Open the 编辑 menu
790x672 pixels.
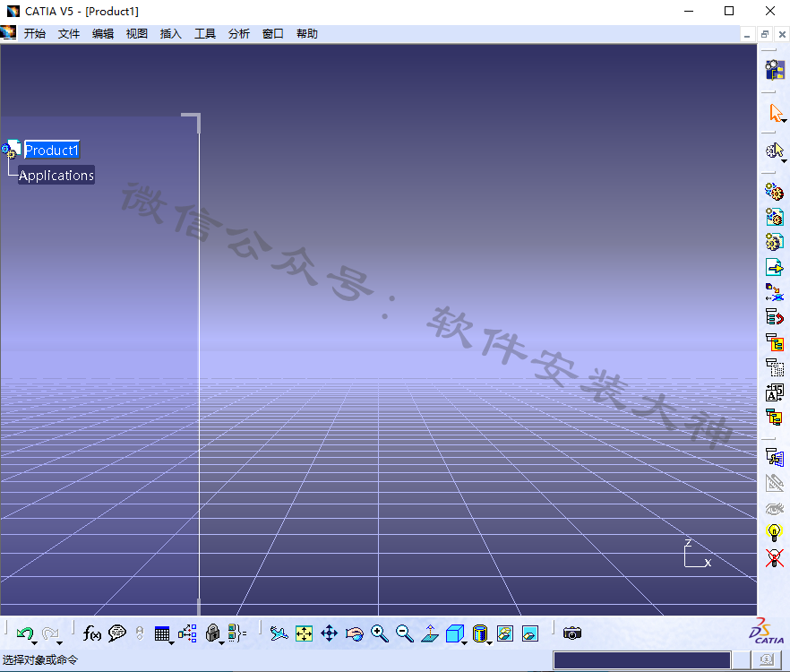[x=103, y=34]
